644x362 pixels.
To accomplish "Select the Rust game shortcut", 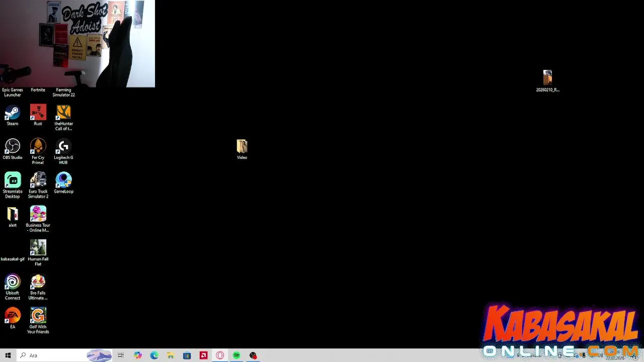I will click(38, 115).
